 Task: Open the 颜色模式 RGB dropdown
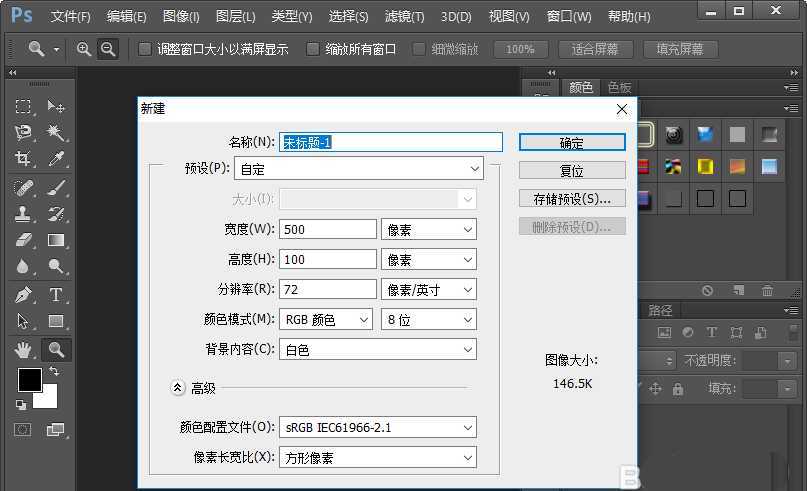pyautogui.click(x=325, y=320)
